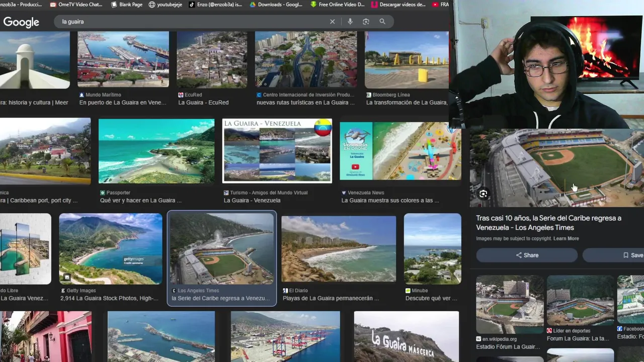Viewport: 644px width, 362px height.
Task: Open the Free Online Video D... bookmark
Action: 338,5
